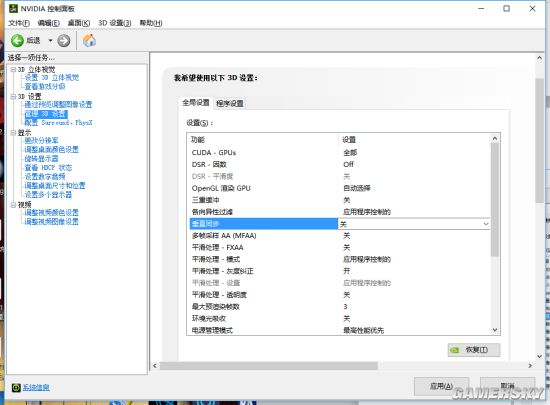
Task: Click the system information icon at bottom left
Action: [16, 387]
